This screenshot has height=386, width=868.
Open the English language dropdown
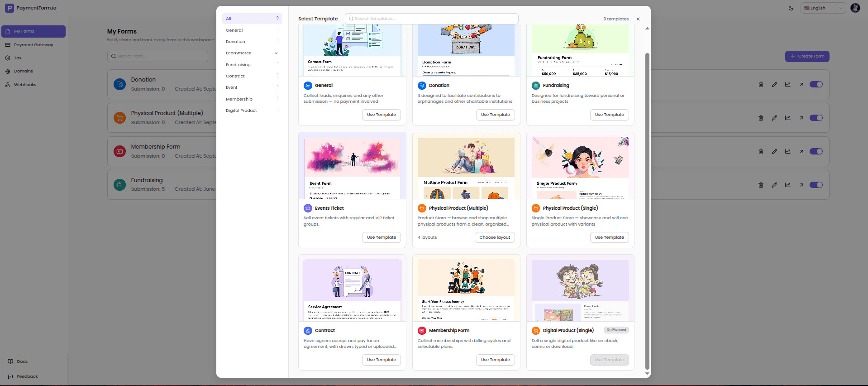tap(823, 8)
